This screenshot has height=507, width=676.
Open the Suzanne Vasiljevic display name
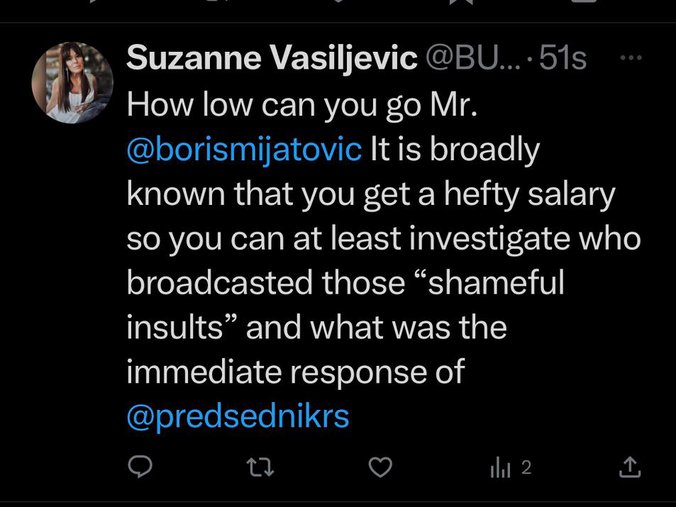[271, 60]
